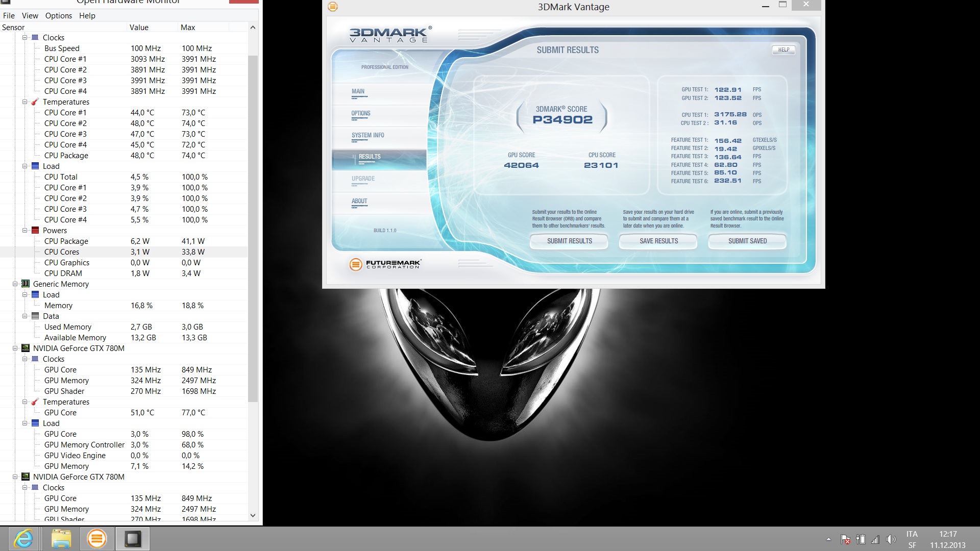Open the Options menu
The image size is (980, 551).
click(58, 16)
